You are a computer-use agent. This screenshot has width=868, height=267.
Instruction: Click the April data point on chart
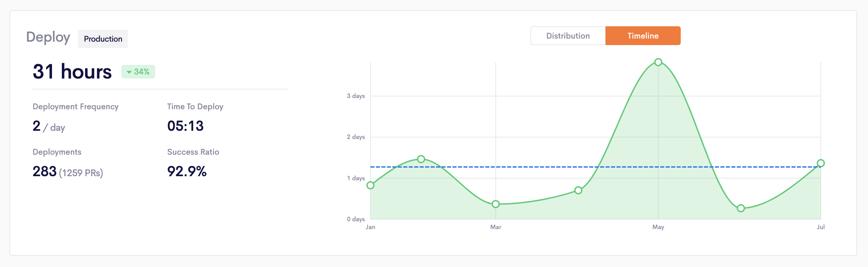pyautogui.click(x=578, y=190)
